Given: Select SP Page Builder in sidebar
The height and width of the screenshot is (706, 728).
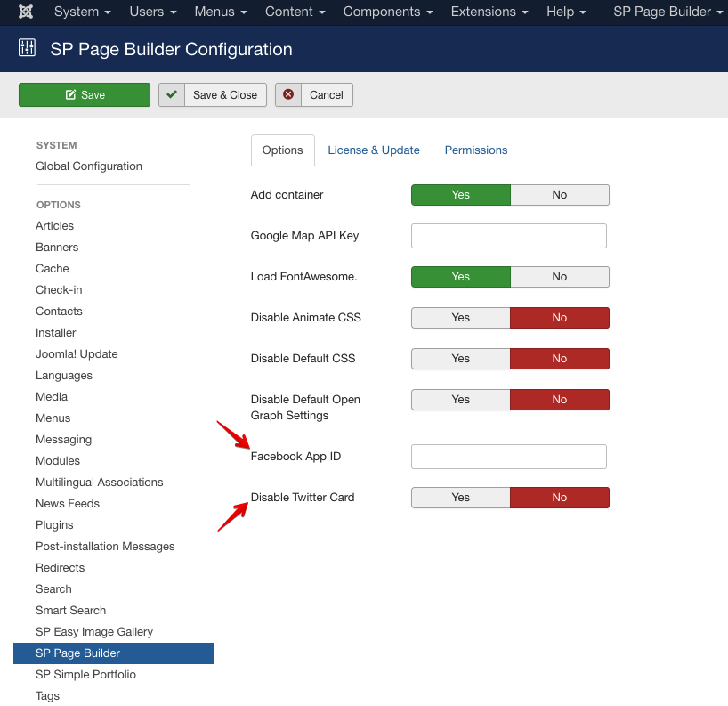Looking at the screenshot, I should click(113, 653).
